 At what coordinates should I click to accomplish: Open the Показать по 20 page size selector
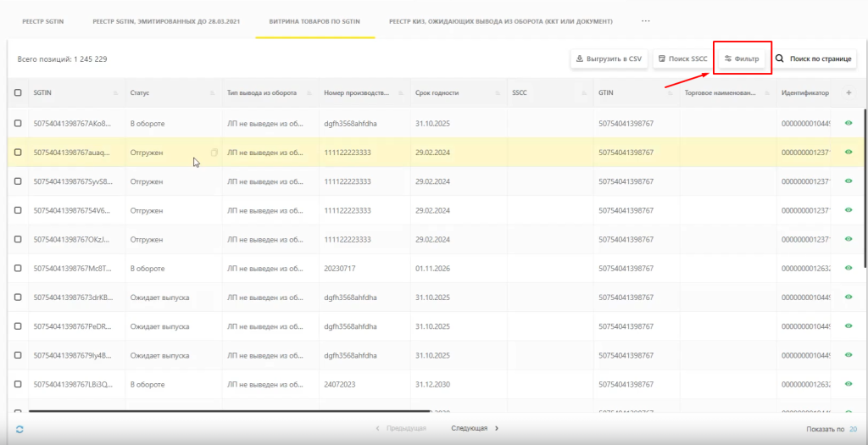(853, 429)
